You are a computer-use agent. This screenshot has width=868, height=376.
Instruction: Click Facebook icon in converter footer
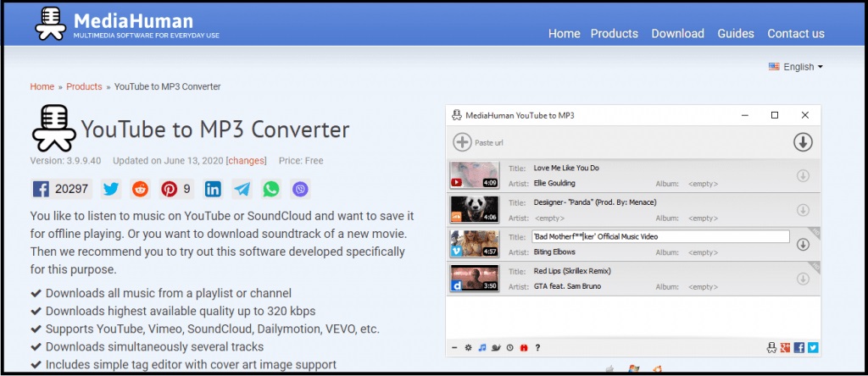click(x=798, y=348)
